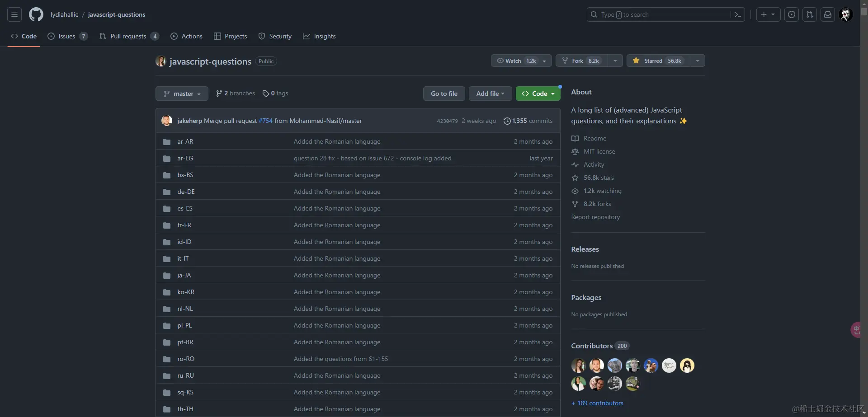Image resolution: width=868 pixels, height=417 pixels.
Task: Click the Go to file button
Action: [x=444, y=94]
